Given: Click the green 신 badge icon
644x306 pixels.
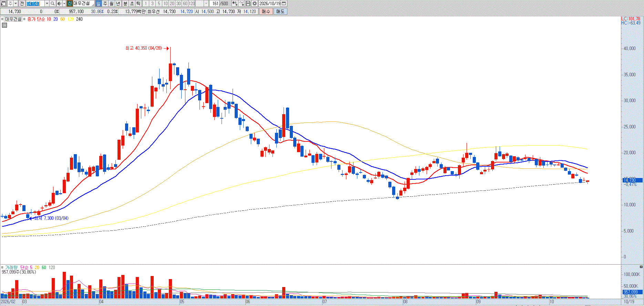Looking at the screenshot, I should click(70, 3).
